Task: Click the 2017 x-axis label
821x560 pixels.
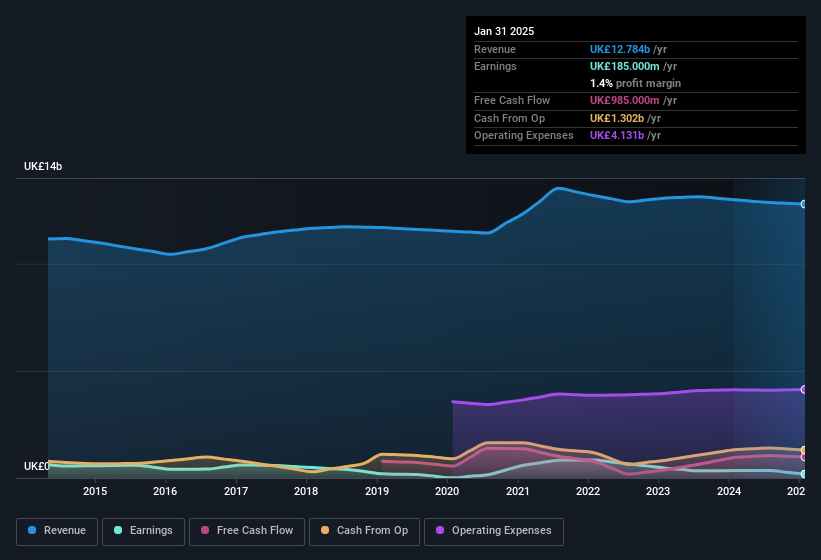Action: pyautogui.click(x=236, y=491)
